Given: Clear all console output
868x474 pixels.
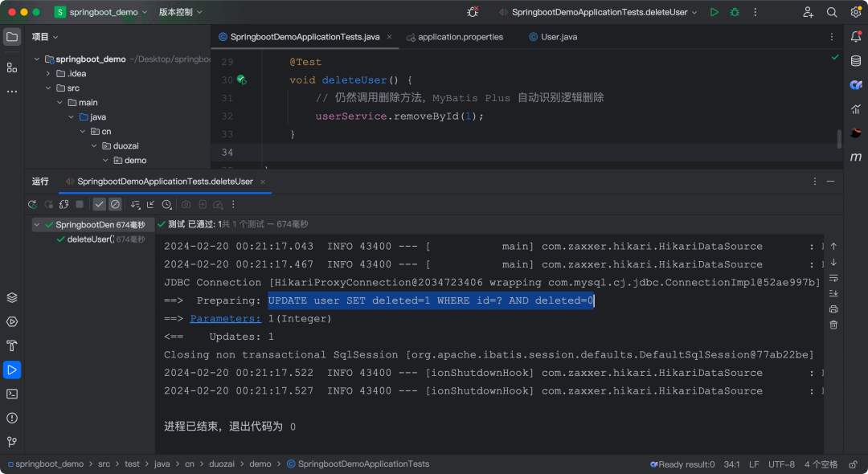Looking at the screenshot, I should [x=833, y=325].
